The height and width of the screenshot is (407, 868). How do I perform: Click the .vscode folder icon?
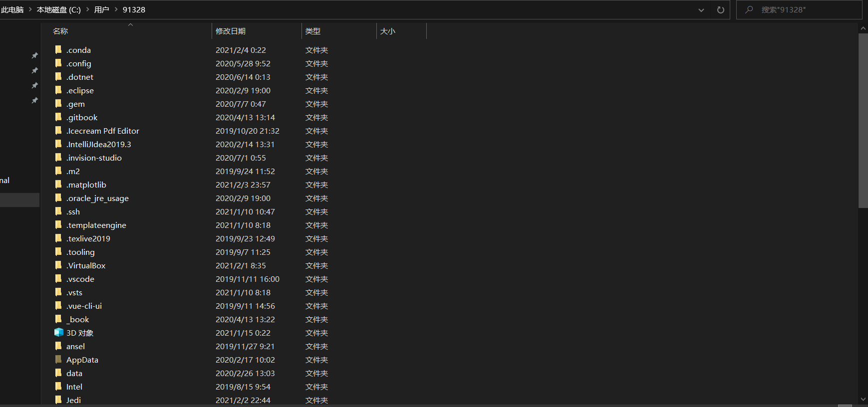coord(58,278)
